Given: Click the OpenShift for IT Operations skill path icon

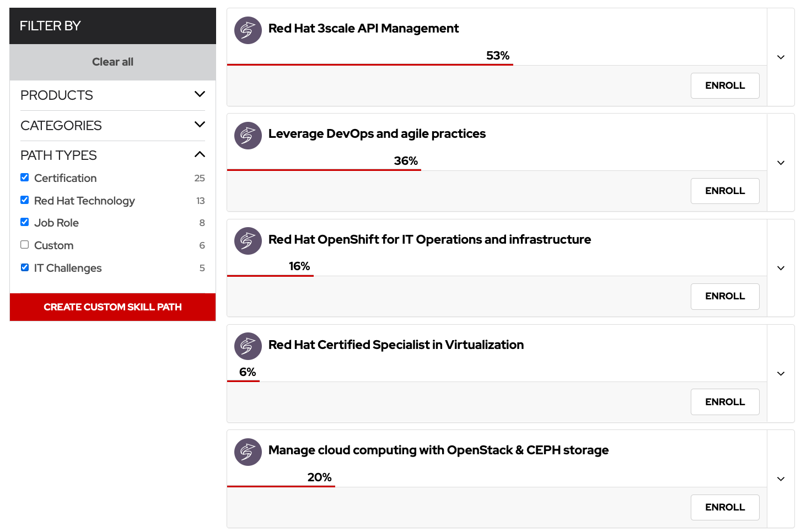Looking at the screenshot, I should coord(248,241).
